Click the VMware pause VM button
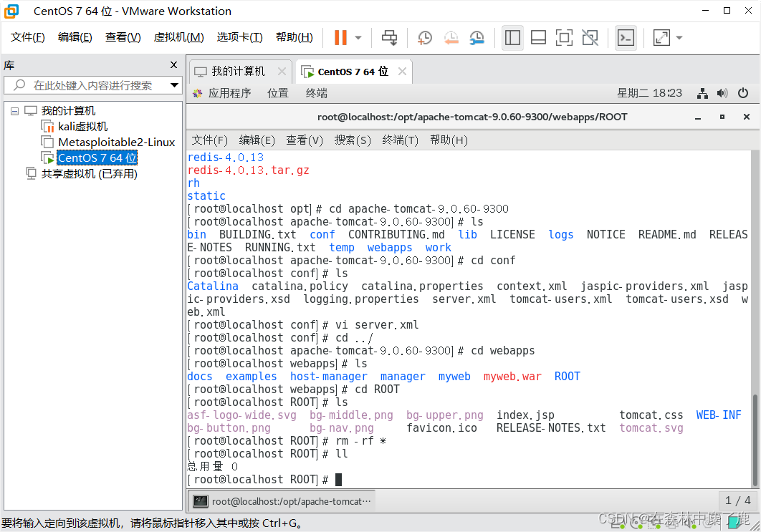 coord(340,37)
